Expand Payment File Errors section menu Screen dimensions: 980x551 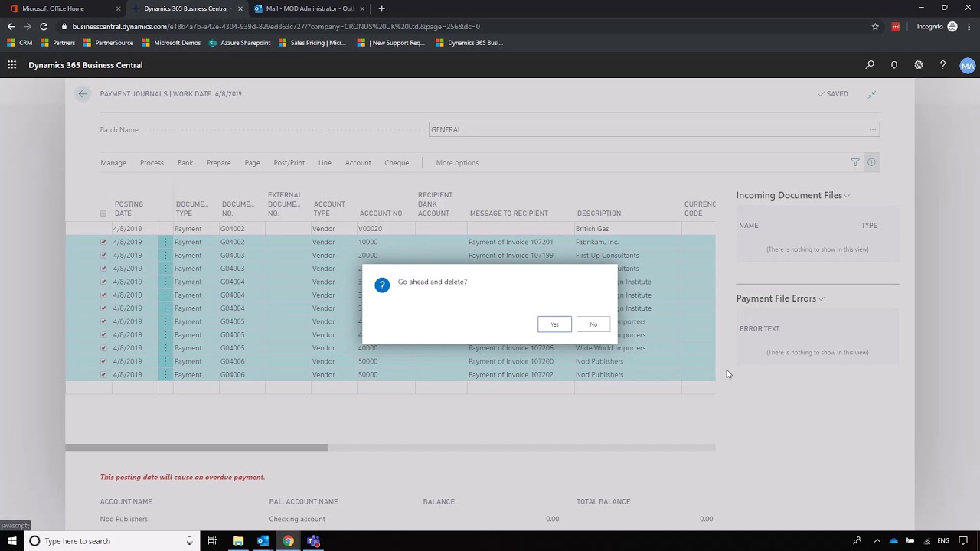821,299
